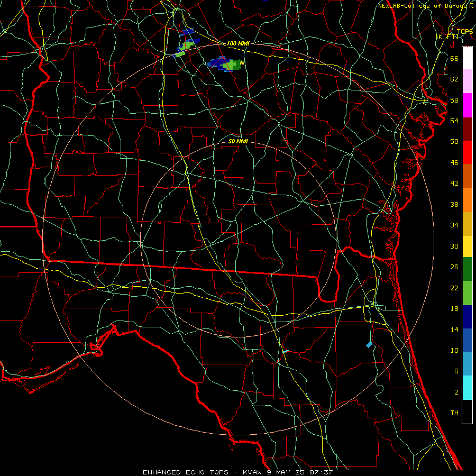Click the dark red maroon legend swatch
This screenshot has width=476, height=476.
tap(467, 129)
